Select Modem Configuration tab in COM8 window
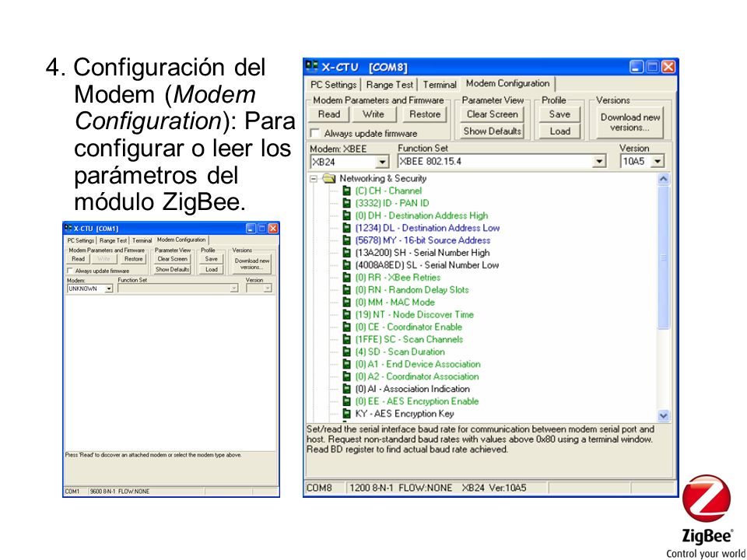747x560 pixels. pyautogui.click(x=508, y=83)
